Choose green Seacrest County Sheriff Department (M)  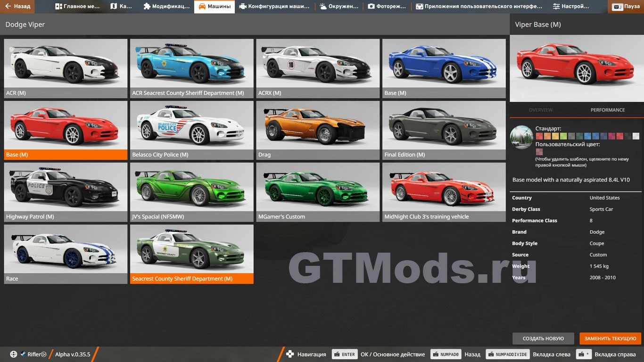pos(192,254)
